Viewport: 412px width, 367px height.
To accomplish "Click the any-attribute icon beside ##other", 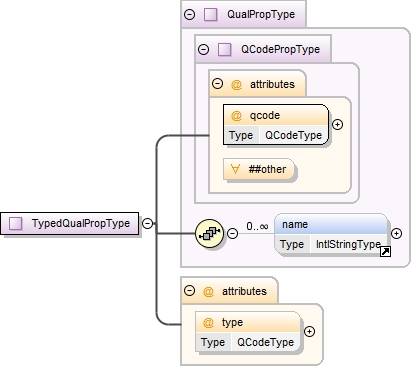I will pos(235,169).
